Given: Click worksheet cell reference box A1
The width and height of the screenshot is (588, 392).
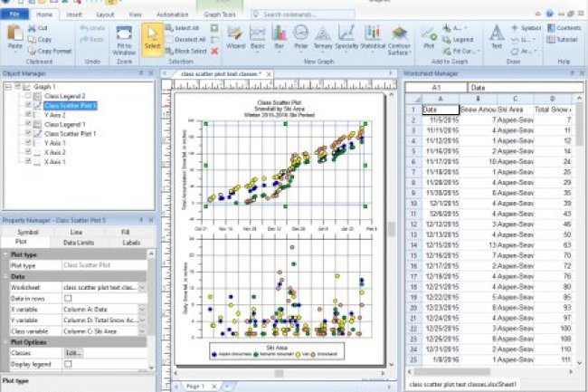Looking at the screenshot, I should tap(436, 88).
